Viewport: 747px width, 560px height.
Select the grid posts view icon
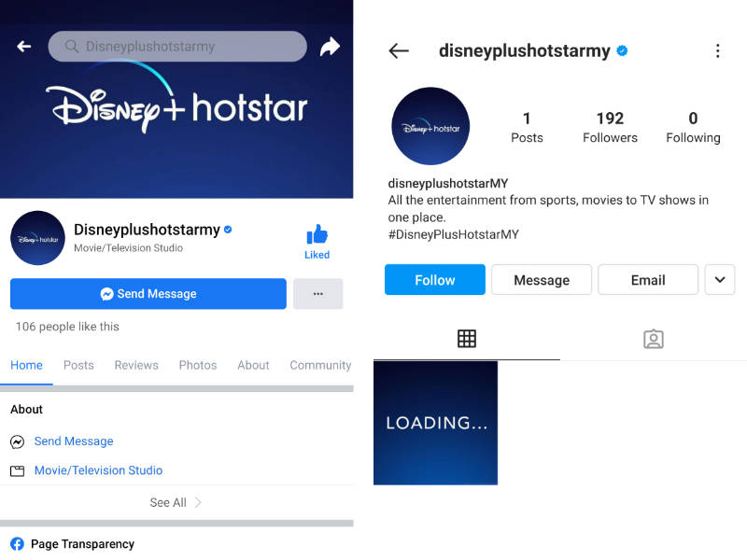[x=466, y=339]
